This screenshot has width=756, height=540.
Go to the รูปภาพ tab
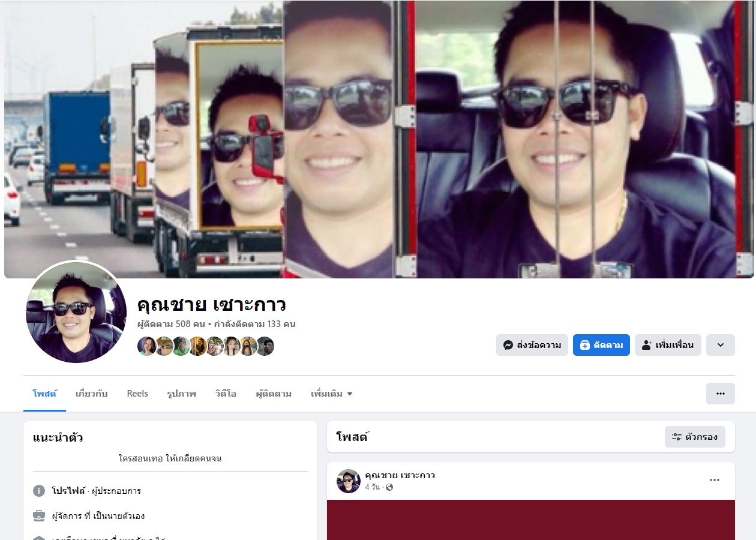pos(182,394)
